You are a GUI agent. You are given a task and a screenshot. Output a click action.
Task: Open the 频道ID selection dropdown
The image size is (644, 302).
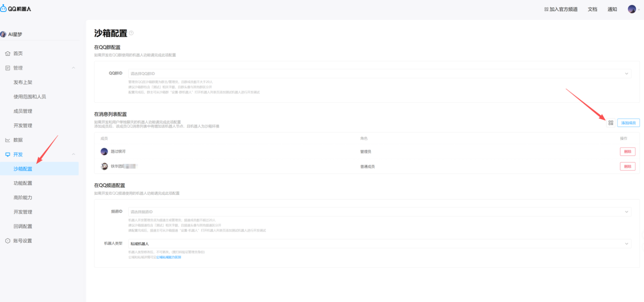tap(379, 212)
